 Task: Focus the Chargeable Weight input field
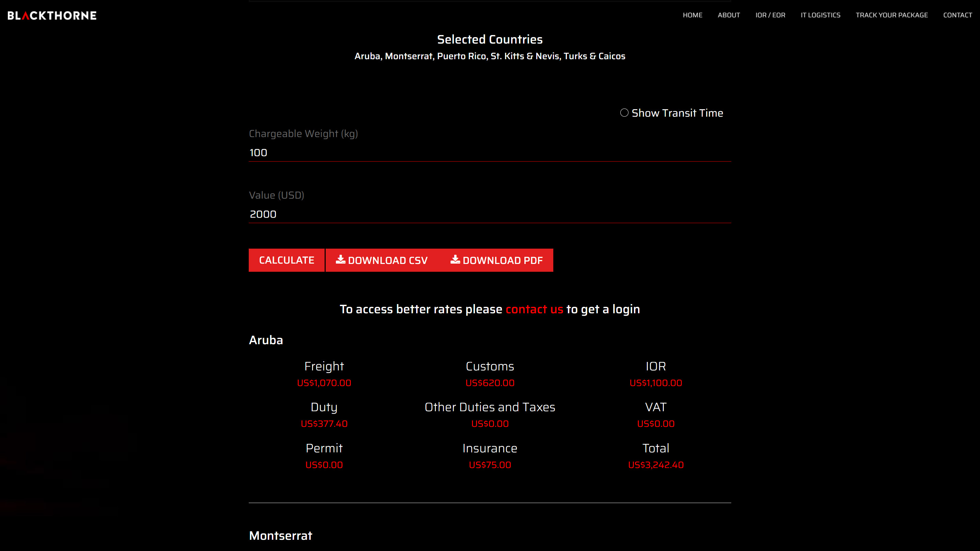[490, 153]
